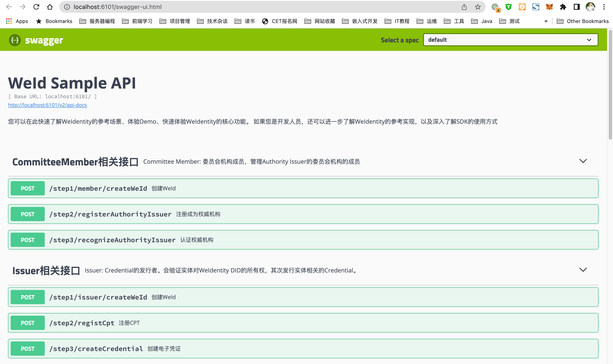613x364 pixels.
Task: Expand POST /step3/createCredential endpoint
Action: (96, 348)
